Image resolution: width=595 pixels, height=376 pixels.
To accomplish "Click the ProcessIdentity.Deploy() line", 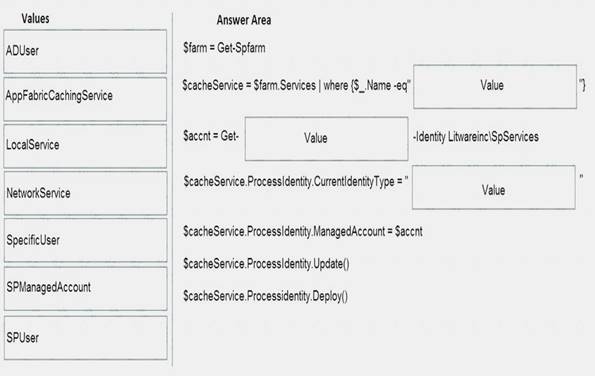I will (x=265, y=296).
